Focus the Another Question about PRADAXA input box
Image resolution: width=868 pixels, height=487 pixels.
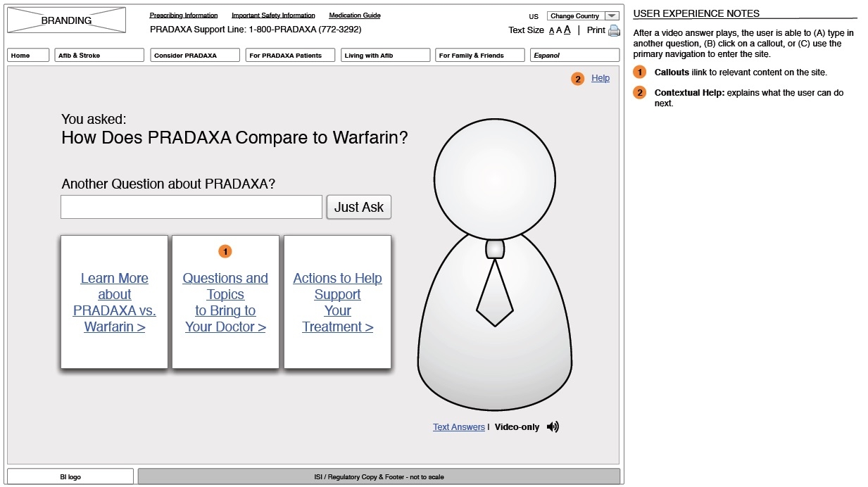(191, 207)
